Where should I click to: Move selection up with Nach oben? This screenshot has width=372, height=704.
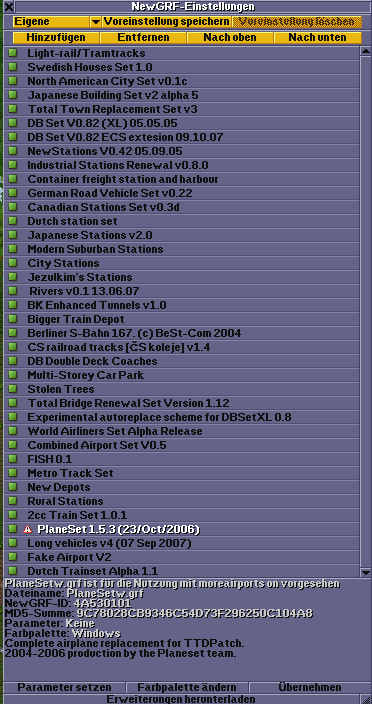[x=230, y=37]
